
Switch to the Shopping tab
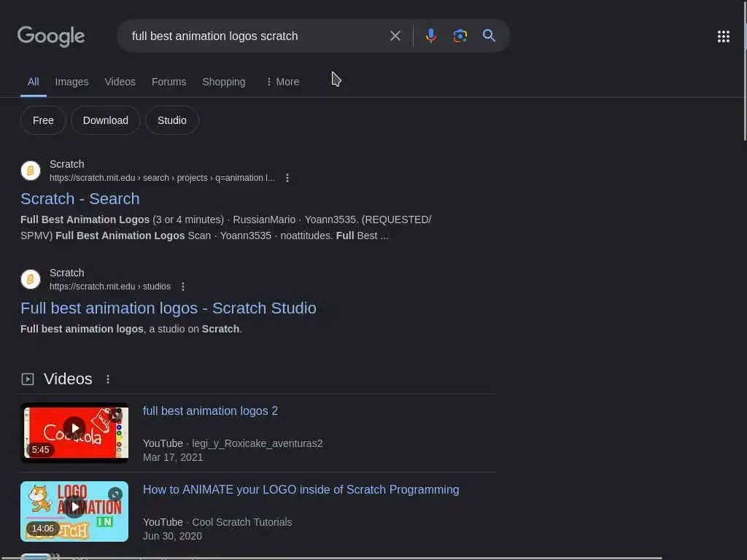pyautogui.click(x=224, y=82)
